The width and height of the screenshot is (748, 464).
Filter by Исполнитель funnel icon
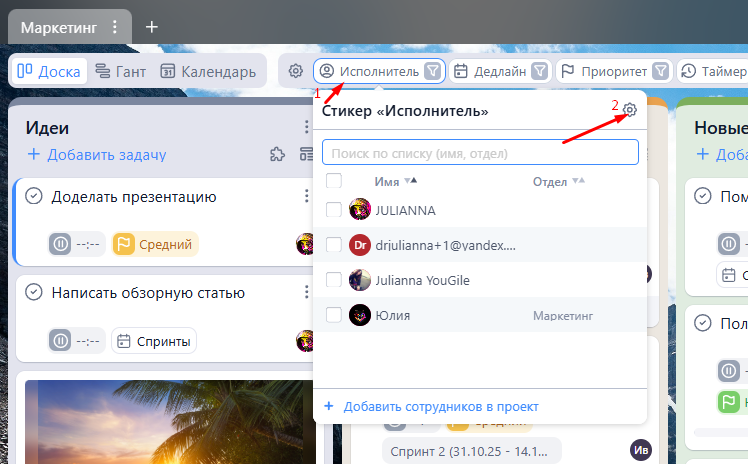coord(433,71)
